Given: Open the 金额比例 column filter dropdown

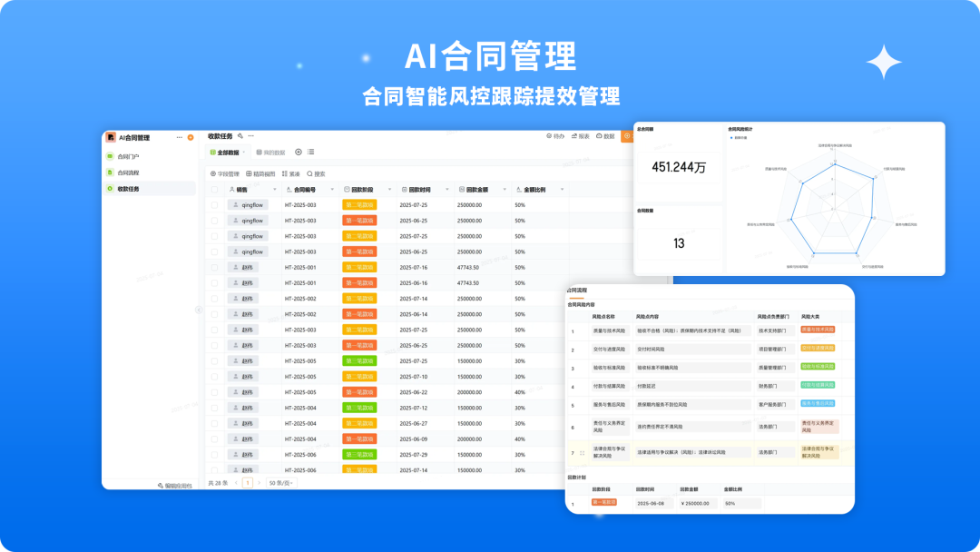Looking at the screenshot, I should (562, 190).
